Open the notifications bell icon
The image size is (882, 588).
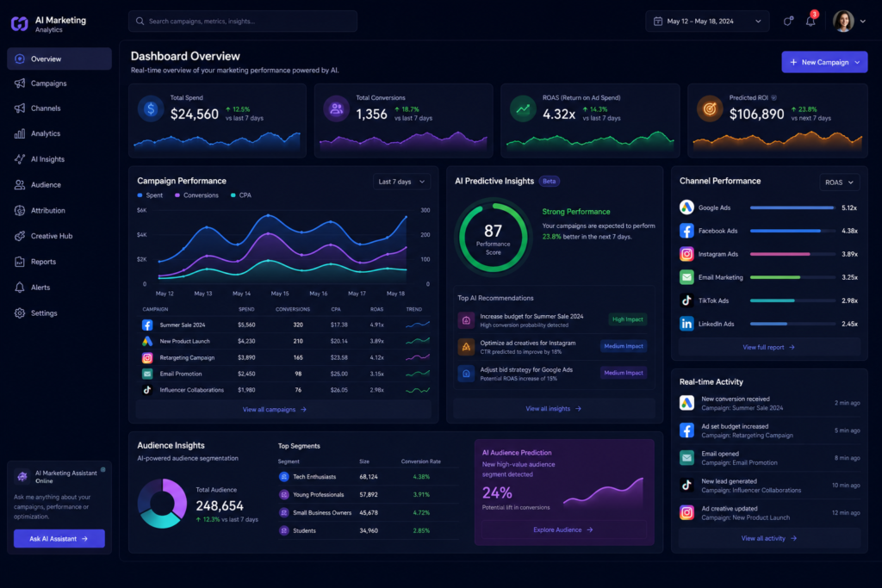pyautogui.click(x=811, y=22)
